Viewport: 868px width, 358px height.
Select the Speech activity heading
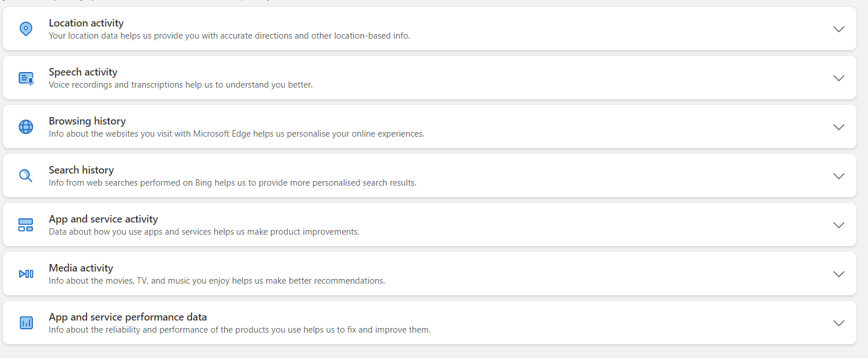point(83,72)
